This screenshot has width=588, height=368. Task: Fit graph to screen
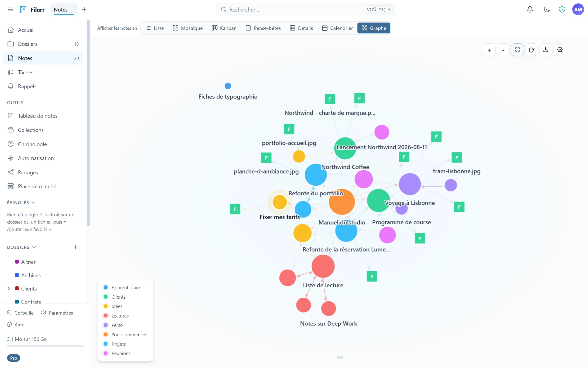[517, 50]
